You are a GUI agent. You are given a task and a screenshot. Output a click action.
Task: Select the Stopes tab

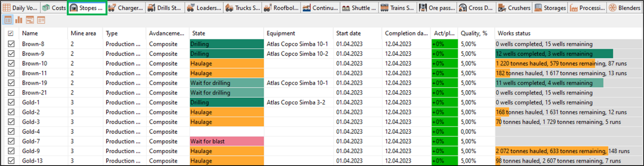point(87,8)
